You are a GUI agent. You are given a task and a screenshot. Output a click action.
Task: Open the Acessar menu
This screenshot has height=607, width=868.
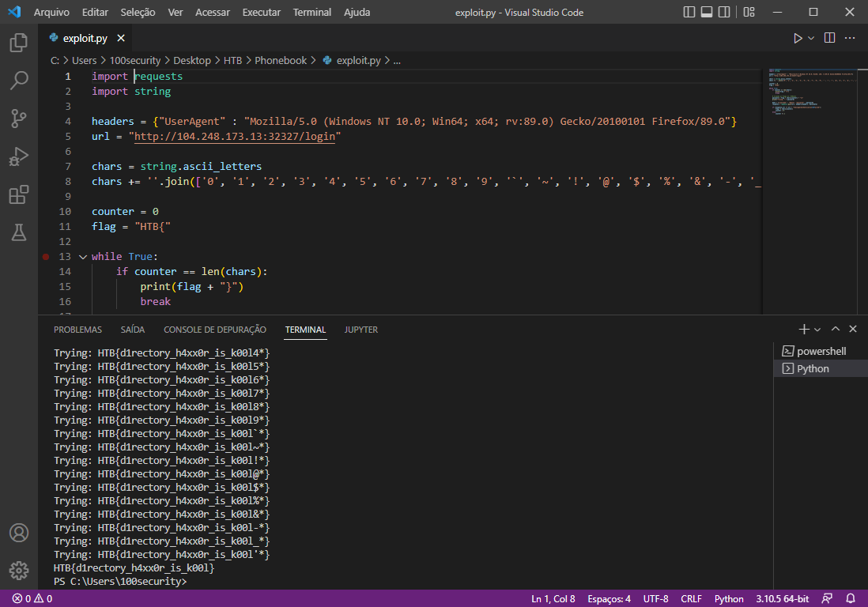click(x=213, y=12)
